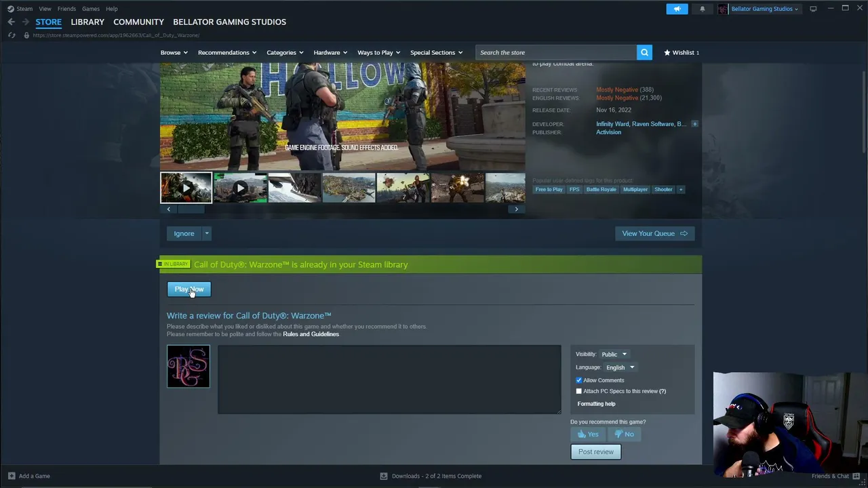The height and width of the screenshot is (488, 868).
Task: Expand the Categories dropdown
Action: tap(285, 52)
